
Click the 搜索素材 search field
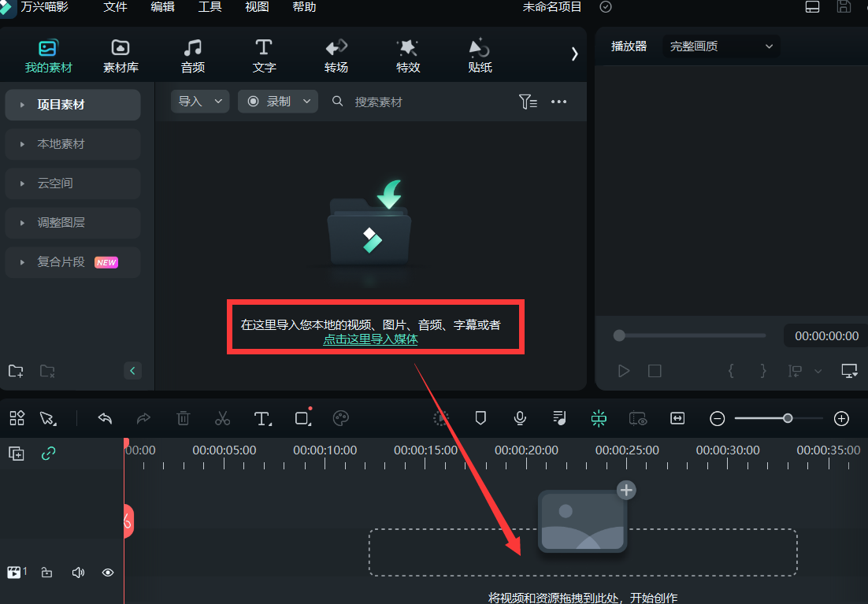pyautogui.click(x=425, y=102)
